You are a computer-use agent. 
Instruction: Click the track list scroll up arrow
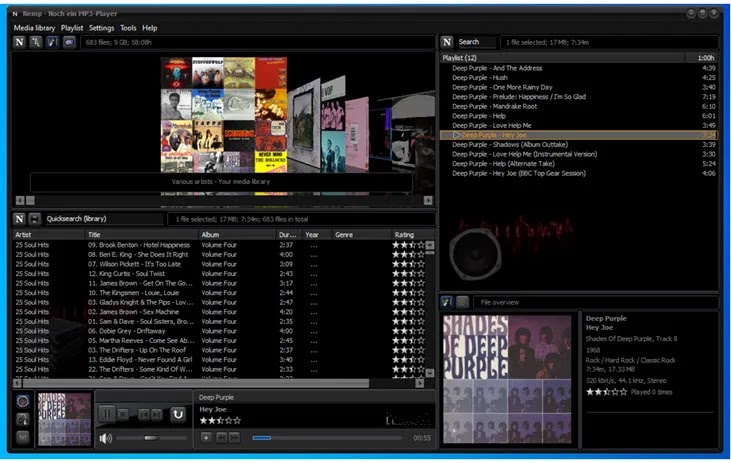(x=430, y=245)
